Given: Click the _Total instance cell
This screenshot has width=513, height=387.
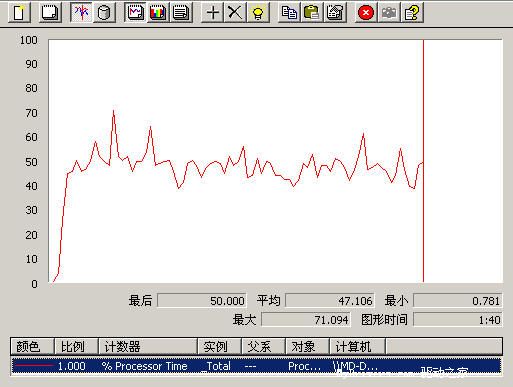Looking at the screenshot, I should pyautogui.click(x=217, y=366).
